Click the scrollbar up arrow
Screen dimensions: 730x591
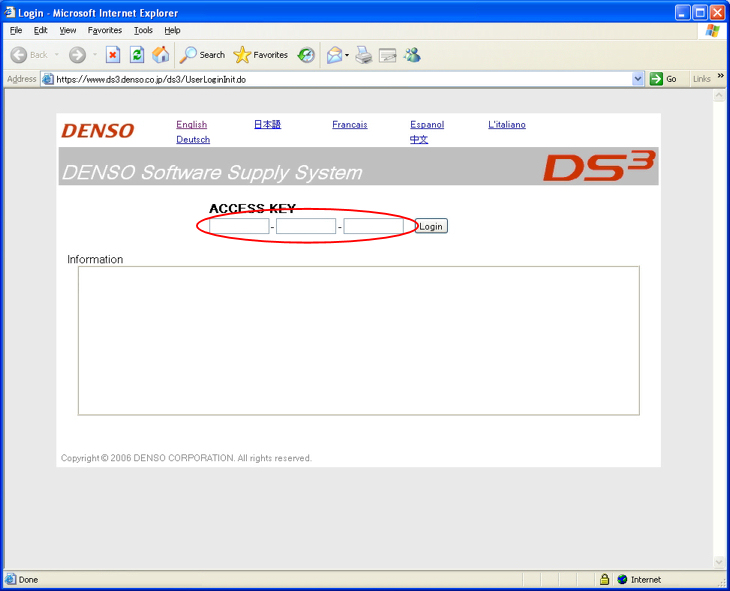click(719, 95)
